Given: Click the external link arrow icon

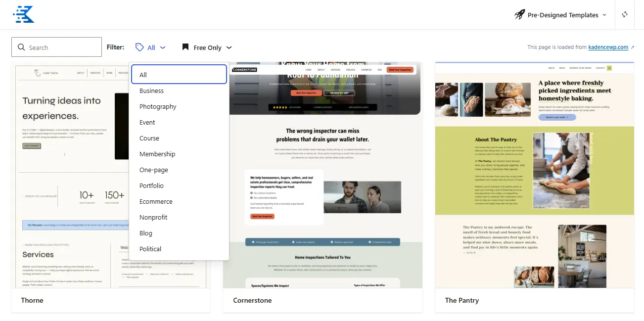Looking at the screenshot, I should [633, 47].
